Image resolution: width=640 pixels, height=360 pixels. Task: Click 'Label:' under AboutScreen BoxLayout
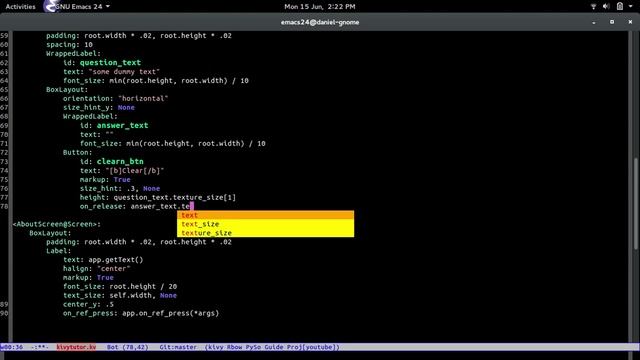pyautogui.click(x=58, y=251)
